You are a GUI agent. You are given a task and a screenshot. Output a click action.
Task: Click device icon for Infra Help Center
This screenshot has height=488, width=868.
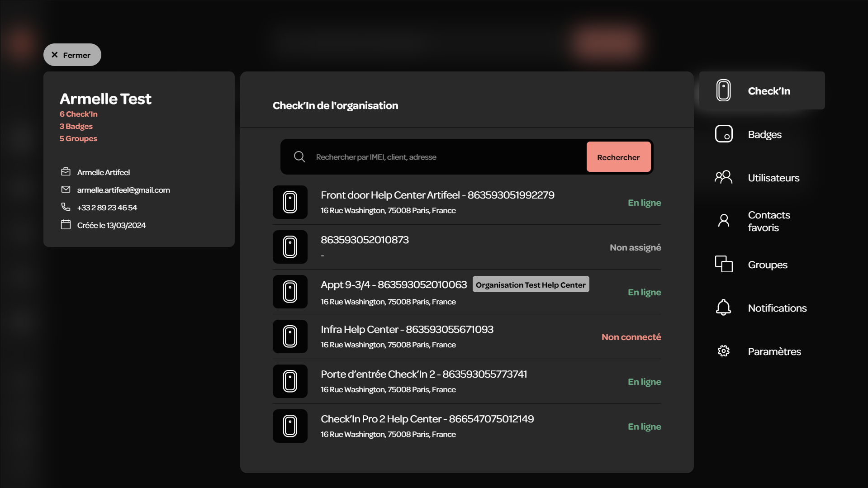(x=290, y=336)
